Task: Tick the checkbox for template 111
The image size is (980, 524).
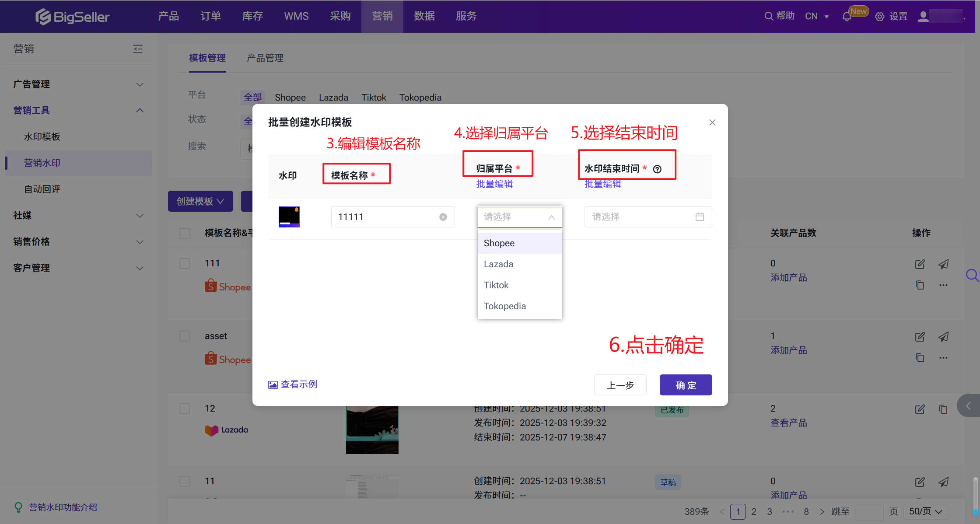Action: click(185, 263)
